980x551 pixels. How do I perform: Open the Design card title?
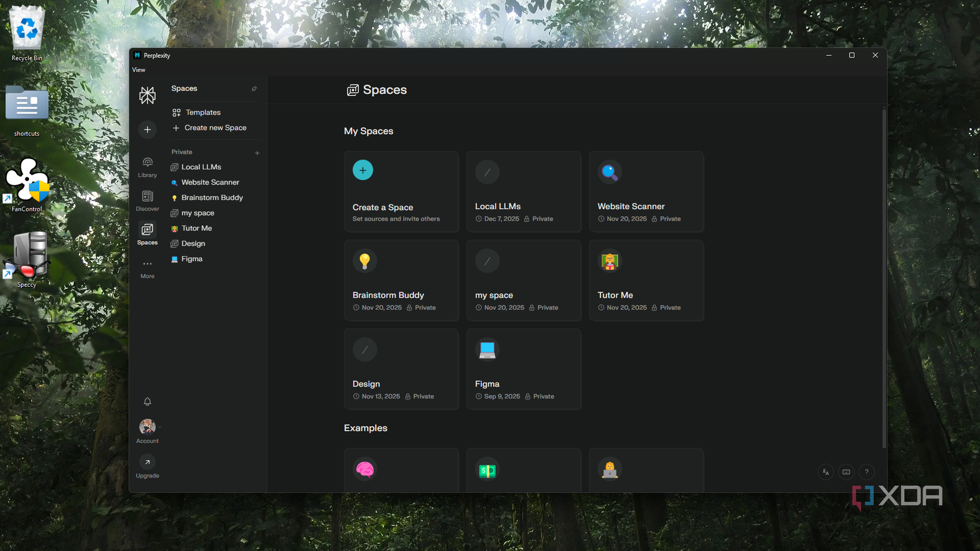pyautogui.click(x=366, y=384)
